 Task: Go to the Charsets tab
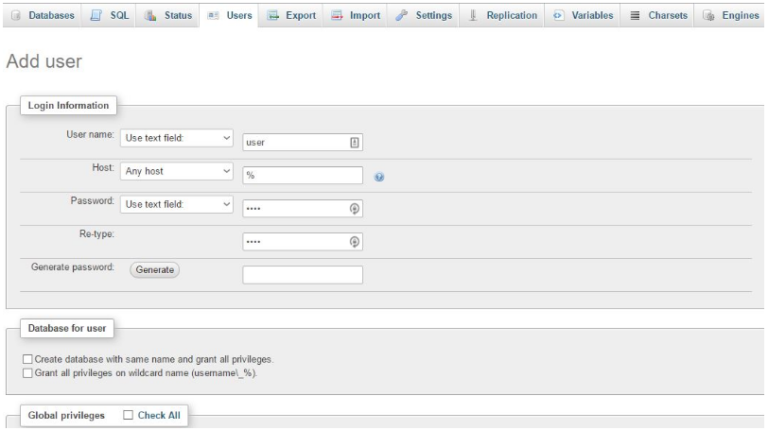click(x=661, y=17)
